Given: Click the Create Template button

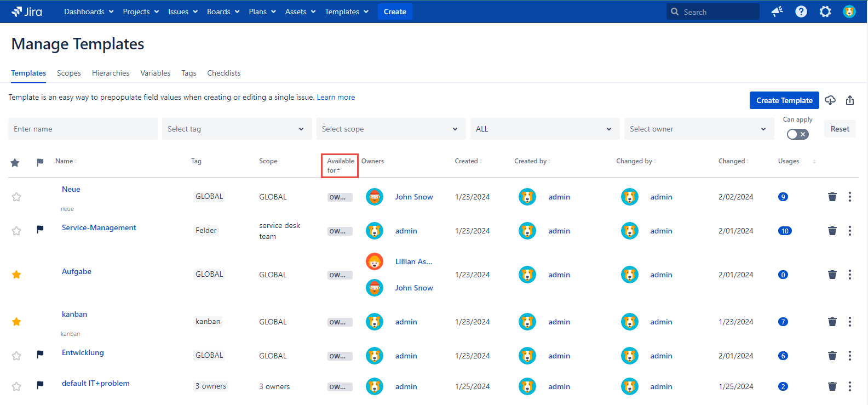Looking at the screenshot, I should coord(784,100).
